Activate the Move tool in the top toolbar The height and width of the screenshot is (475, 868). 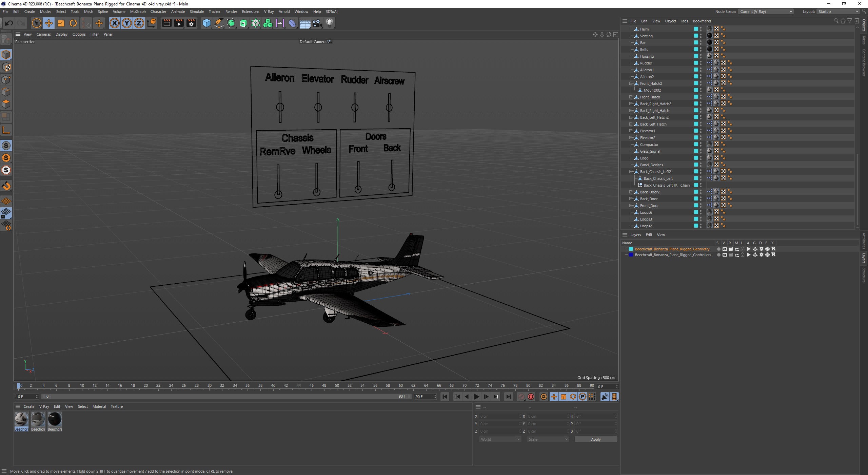48,23
